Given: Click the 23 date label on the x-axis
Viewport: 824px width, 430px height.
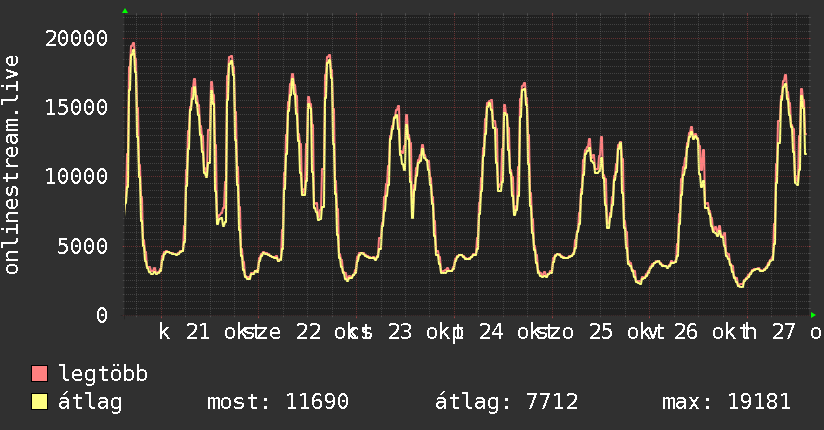Looking at the screenshot, I should tap(400, 332).
